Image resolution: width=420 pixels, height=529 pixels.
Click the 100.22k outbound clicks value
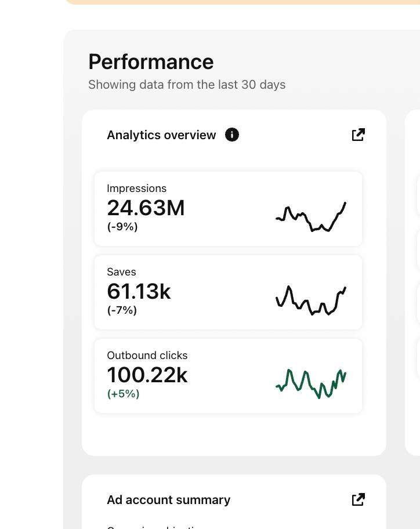(x=147, y=375)
